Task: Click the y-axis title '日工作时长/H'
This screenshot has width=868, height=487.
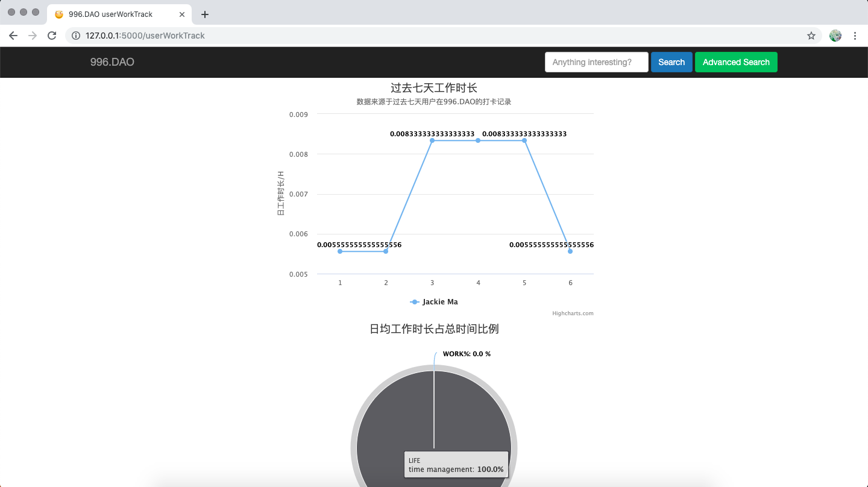Action: point(280,193)
